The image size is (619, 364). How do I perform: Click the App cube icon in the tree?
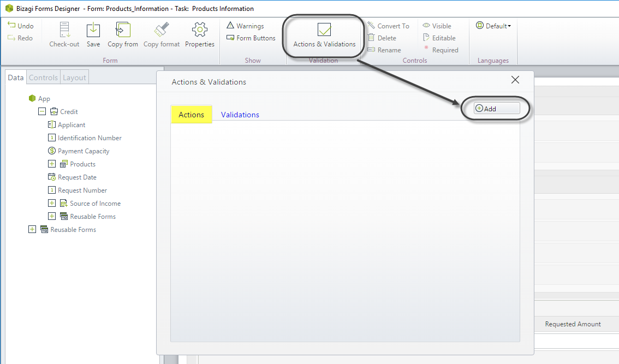point(32,98)
